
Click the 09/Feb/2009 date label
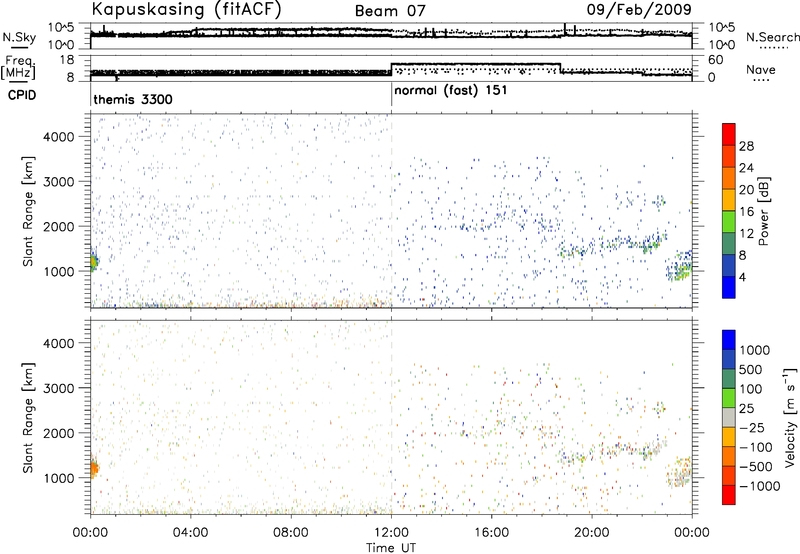(x=639, y=9)
